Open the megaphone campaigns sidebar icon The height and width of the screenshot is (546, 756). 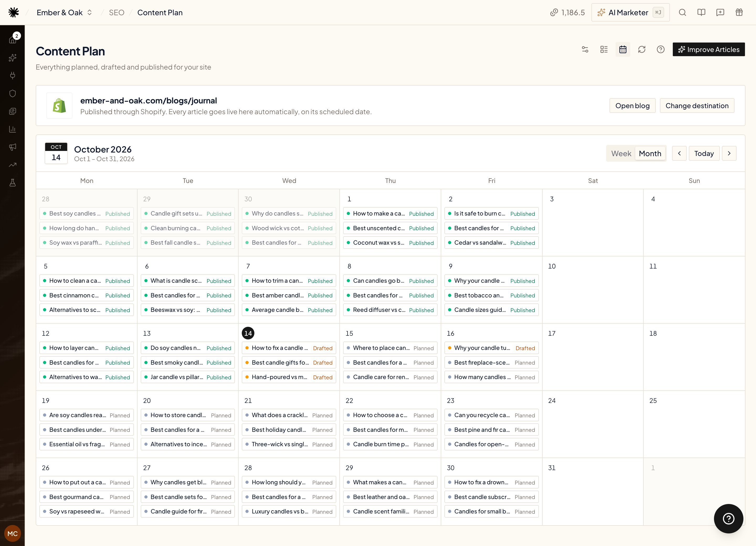[13, 147]
